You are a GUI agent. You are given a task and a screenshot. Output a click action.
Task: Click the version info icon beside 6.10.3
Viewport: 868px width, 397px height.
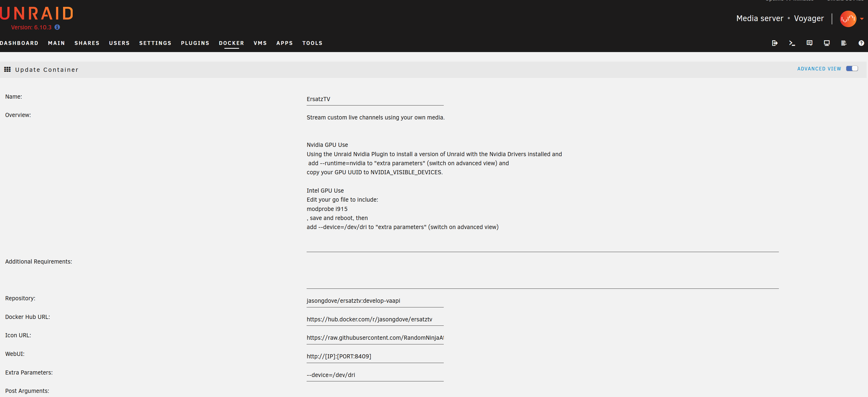click(57, 27)
